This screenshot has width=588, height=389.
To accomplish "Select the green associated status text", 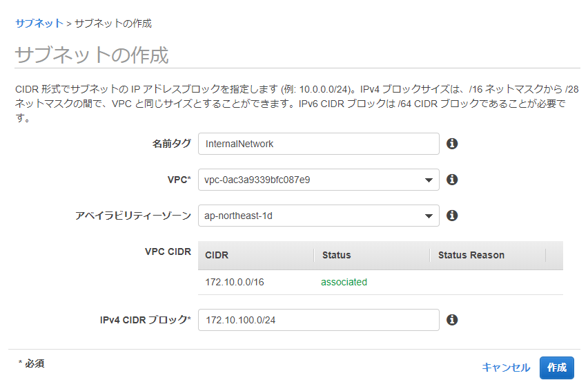I will point(344,282).
